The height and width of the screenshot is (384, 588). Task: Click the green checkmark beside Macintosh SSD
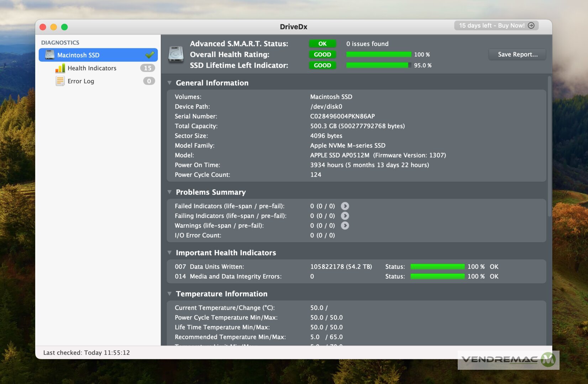[x=150, y=55]
